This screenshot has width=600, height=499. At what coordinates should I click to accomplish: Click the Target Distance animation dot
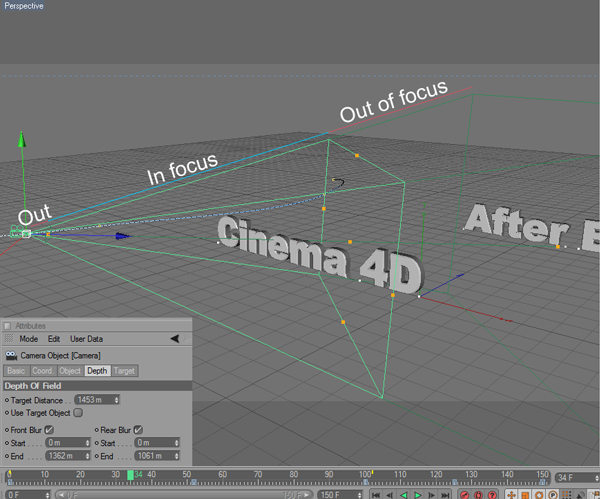point(7,400)
